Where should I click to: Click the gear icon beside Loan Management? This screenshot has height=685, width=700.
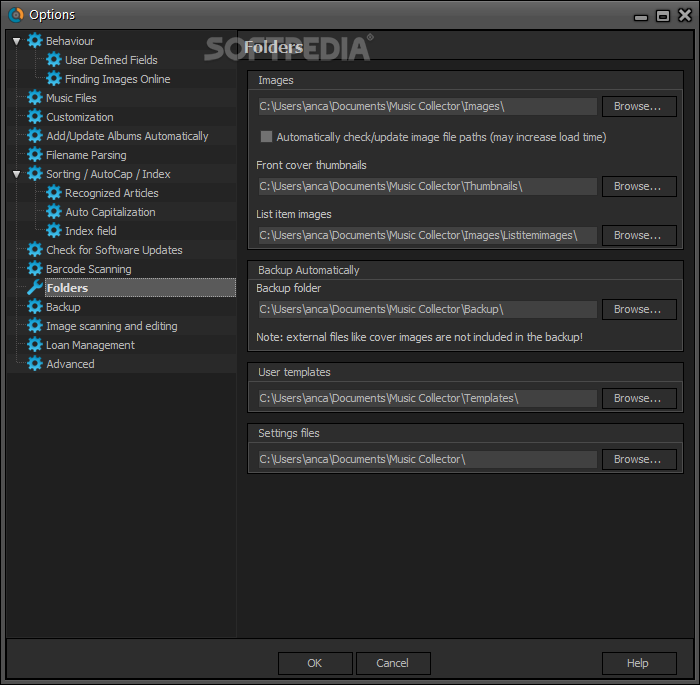tap(35, 345)
